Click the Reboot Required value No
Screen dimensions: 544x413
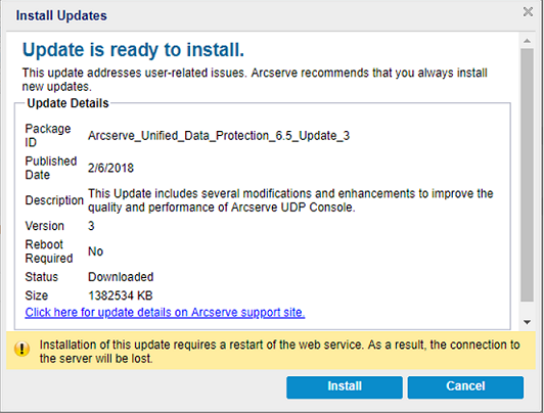coord(95,251)
